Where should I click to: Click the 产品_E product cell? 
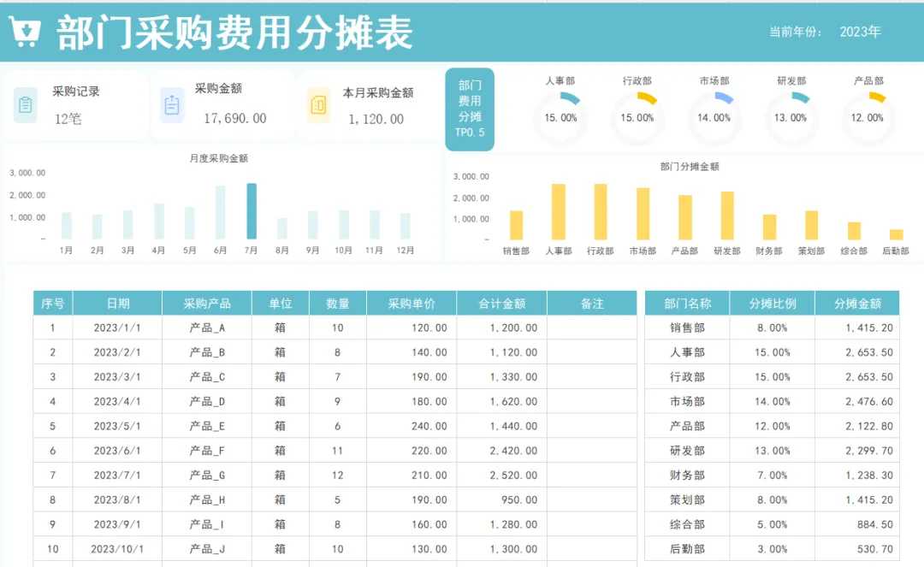coord(207,426)
